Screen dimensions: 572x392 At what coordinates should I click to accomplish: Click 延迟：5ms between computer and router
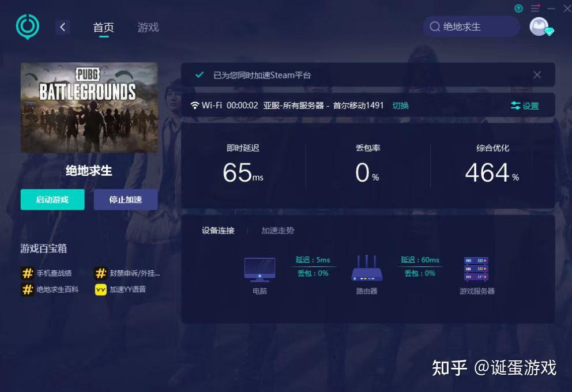[x=313, y=259]
